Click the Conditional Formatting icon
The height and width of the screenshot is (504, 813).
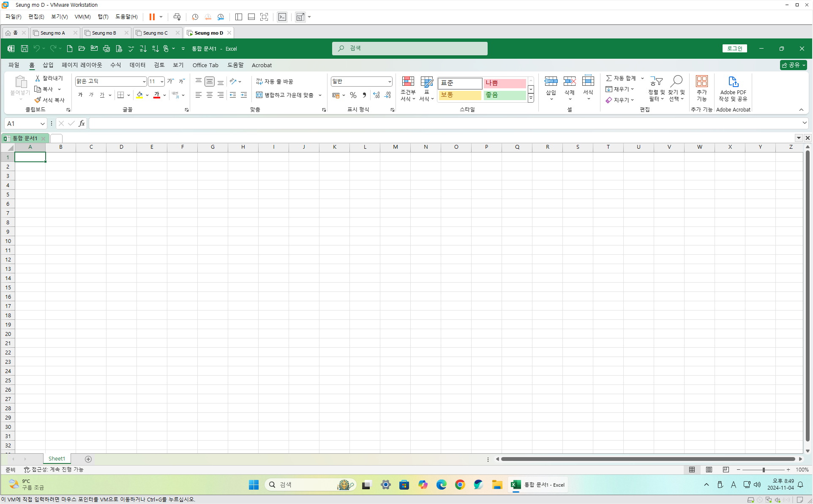point(408,82)
